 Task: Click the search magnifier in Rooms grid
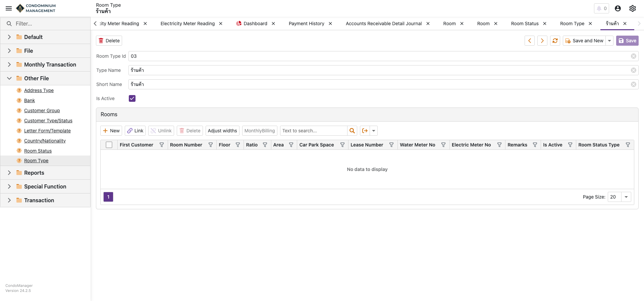tap(352, 131)
